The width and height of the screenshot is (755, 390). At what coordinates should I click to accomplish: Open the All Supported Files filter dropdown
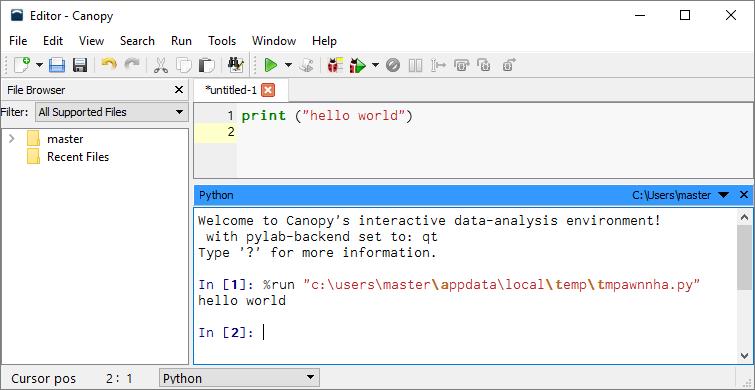pyautogui.click(x=112, y=112)
